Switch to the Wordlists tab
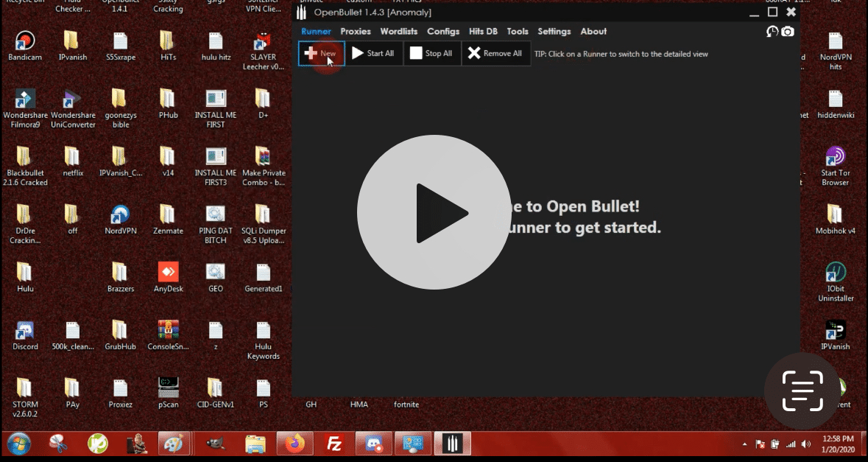Viewport: 868px width, 462px height. tap(398, 32)
